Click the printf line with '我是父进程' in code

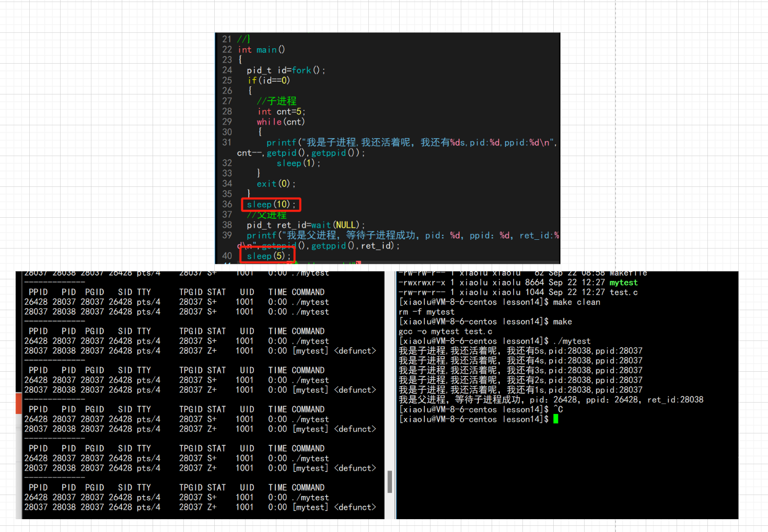click(403, 235)
